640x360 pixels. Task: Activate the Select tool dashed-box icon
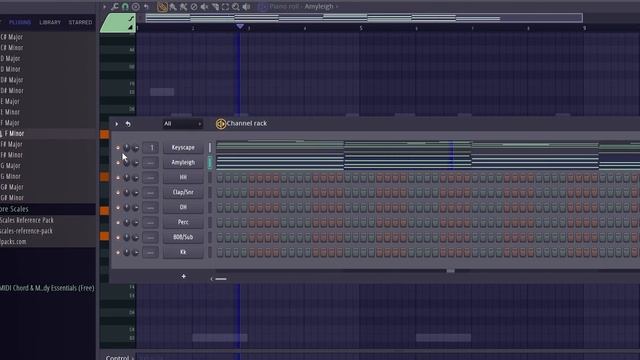tap(225, 7)
